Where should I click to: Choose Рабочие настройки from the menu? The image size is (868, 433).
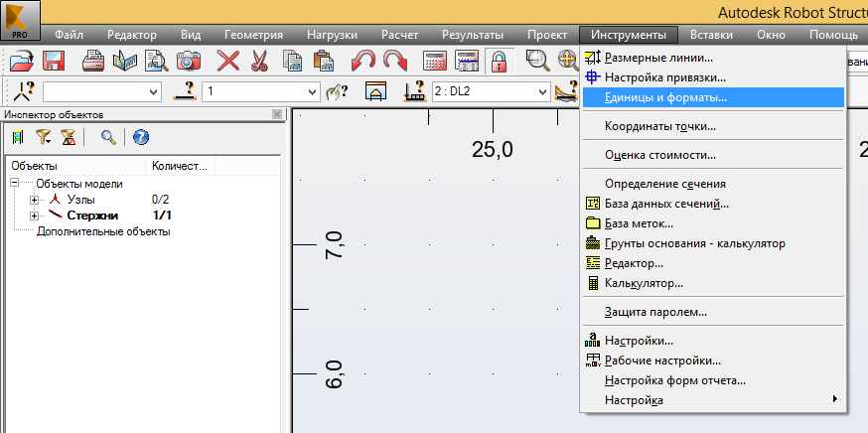[662, 361]
